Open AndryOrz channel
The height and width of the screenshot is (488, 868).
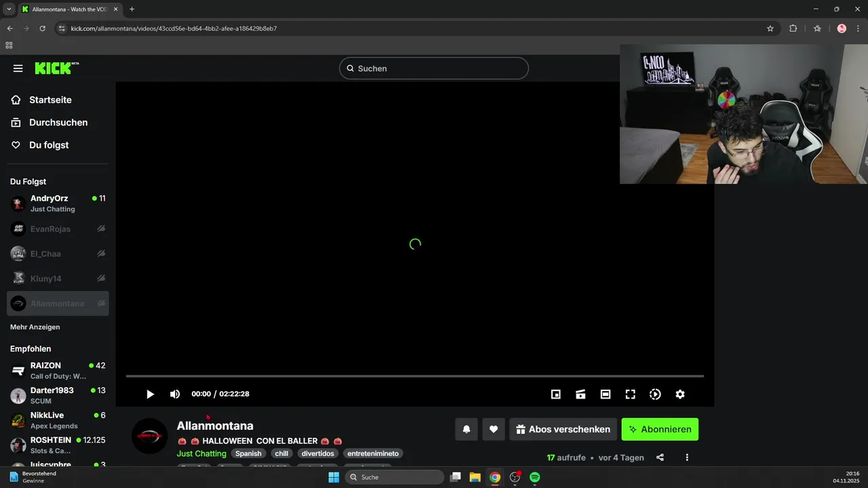click(58, 203)
